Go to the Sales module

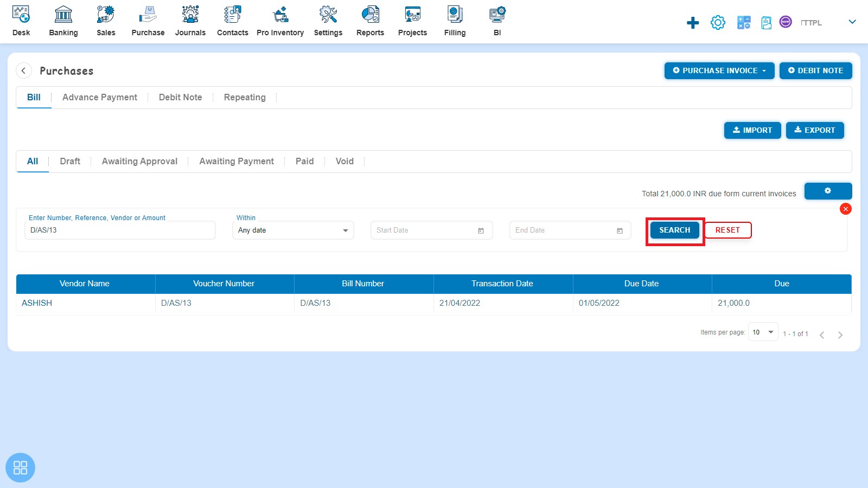tap(106, 21)
